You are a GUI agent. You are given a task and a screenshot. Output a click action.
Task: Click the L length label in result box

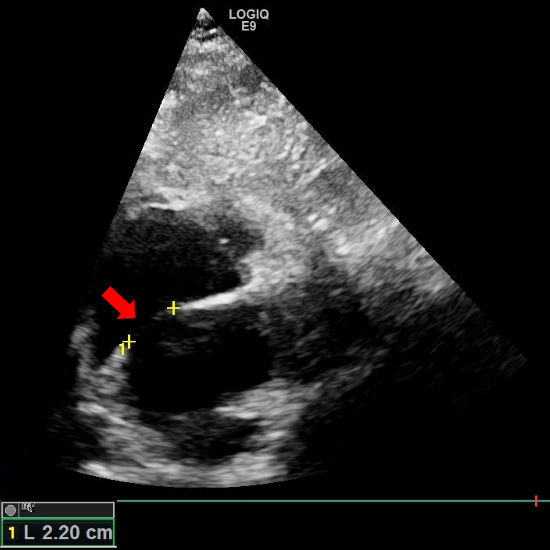pos(29,533)
